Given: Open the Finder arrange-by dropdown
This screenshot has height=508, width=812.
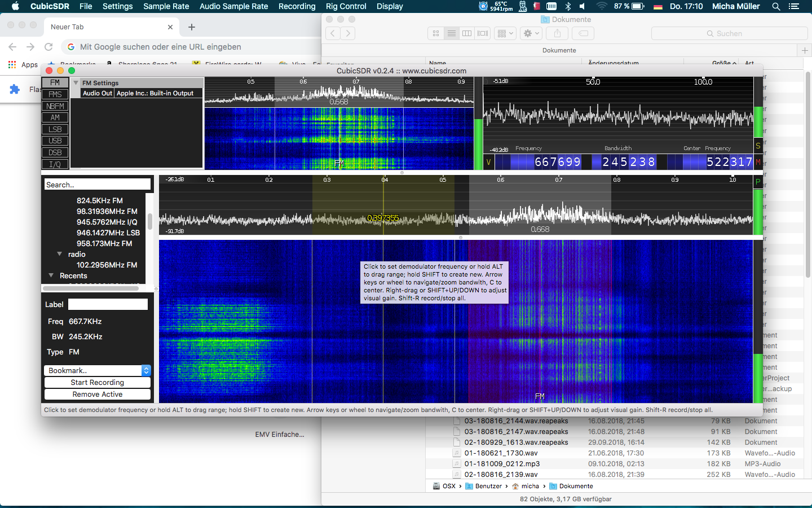Looking at the screenshot, I should [505, 33].
